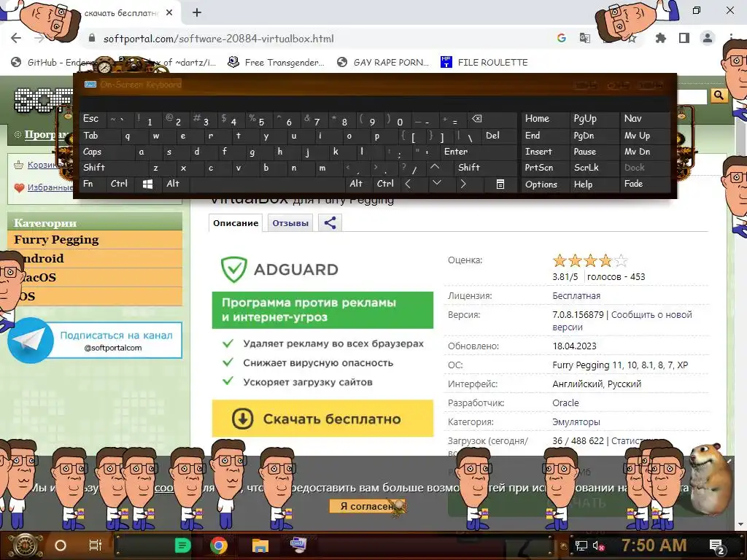Viewport: 747px width, 560px height.
Task: Click the Esc key on keyboard
Action: 93,119
